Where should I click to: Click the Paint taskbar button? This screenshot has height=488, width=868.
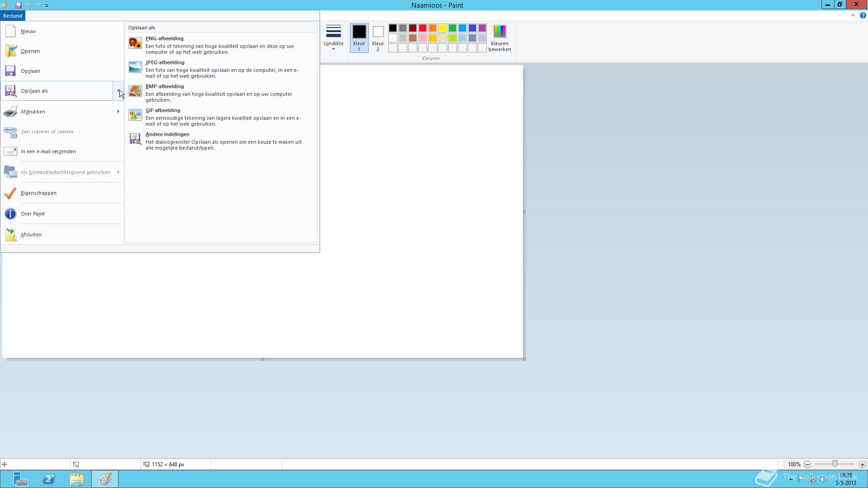[x=105, y=479]
